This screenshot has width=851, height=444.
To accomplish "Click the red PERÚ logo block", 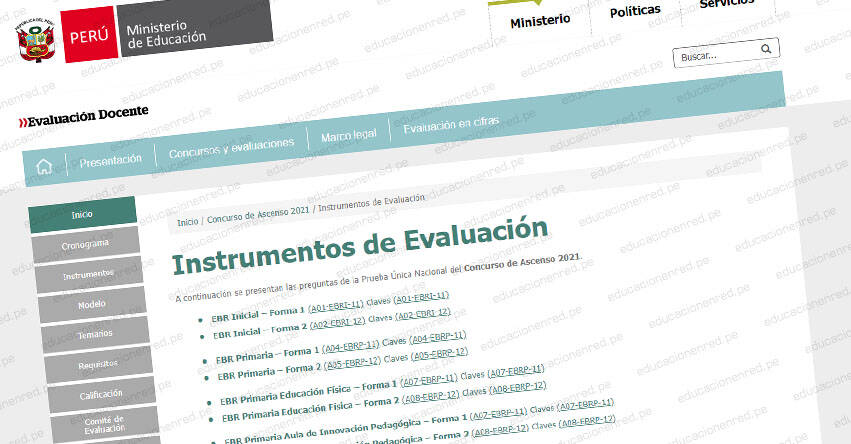I will coord(89,35).
